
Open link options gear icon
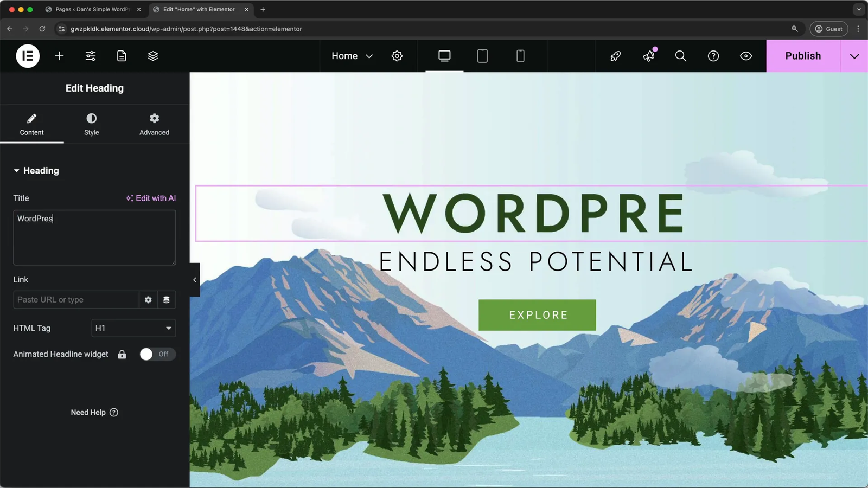pos(148,300)
